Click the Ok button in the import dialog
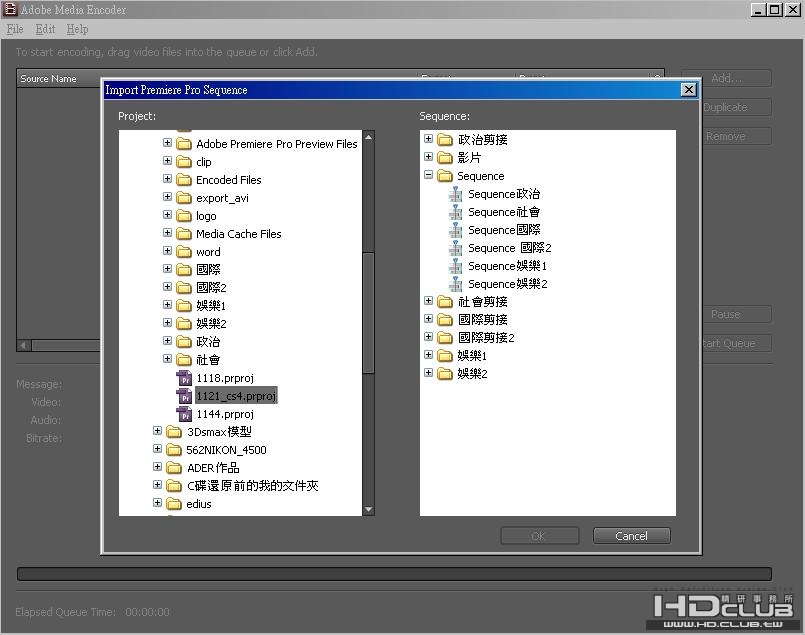Viewport: 805px width, 635px height. click(x=539, y=536)
